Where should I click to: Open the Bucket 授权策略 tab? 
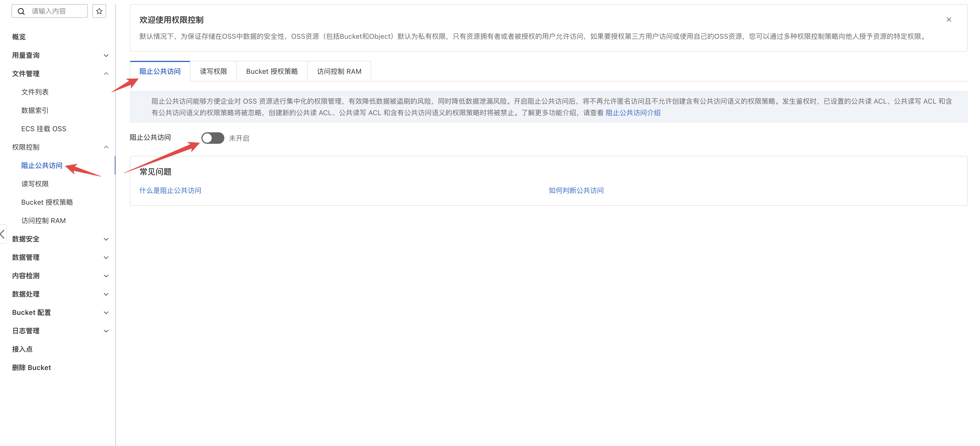coord(272,71)
